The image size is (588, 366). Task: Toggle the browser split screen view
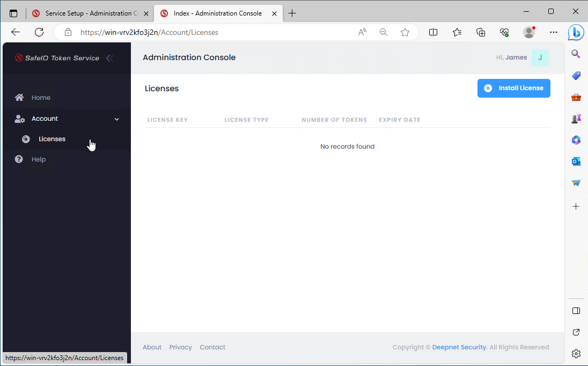click(433, 32)
